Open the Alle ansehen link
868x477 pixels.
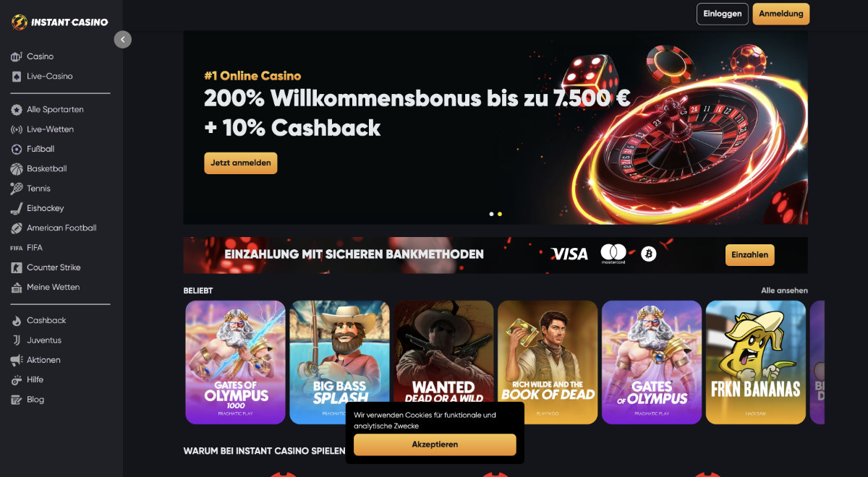coord(784,291)
